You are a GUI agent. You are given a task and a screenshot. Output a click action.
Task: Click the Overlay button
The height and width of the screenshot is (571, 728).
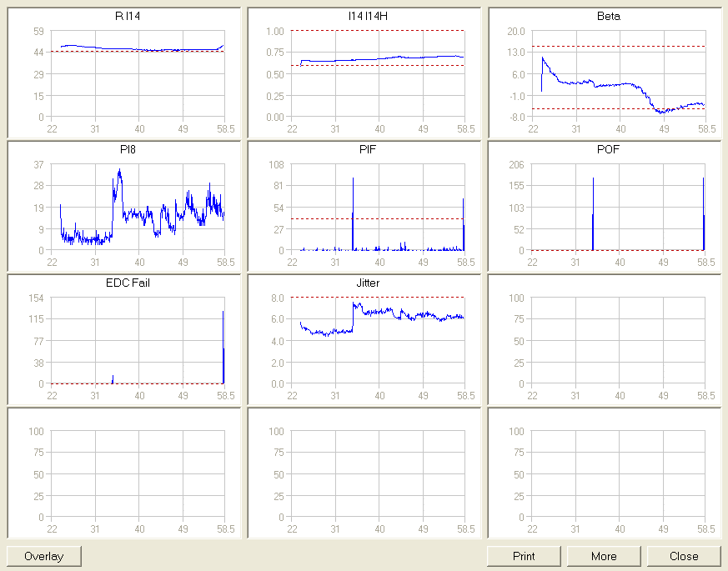pos(44,556)
